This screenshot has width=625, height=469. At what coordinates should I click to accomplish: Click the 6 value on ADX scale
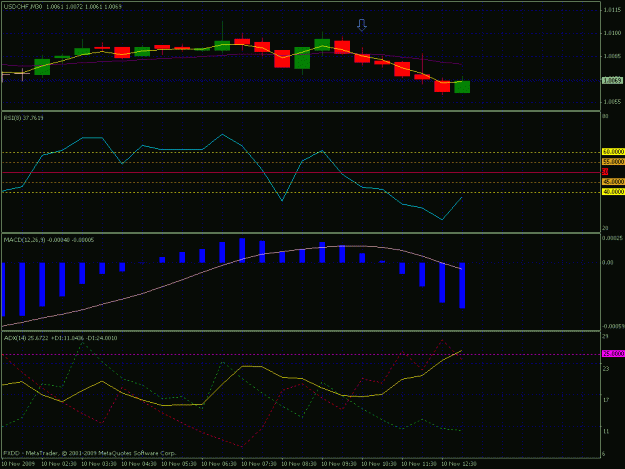click(x=604, y=454)
